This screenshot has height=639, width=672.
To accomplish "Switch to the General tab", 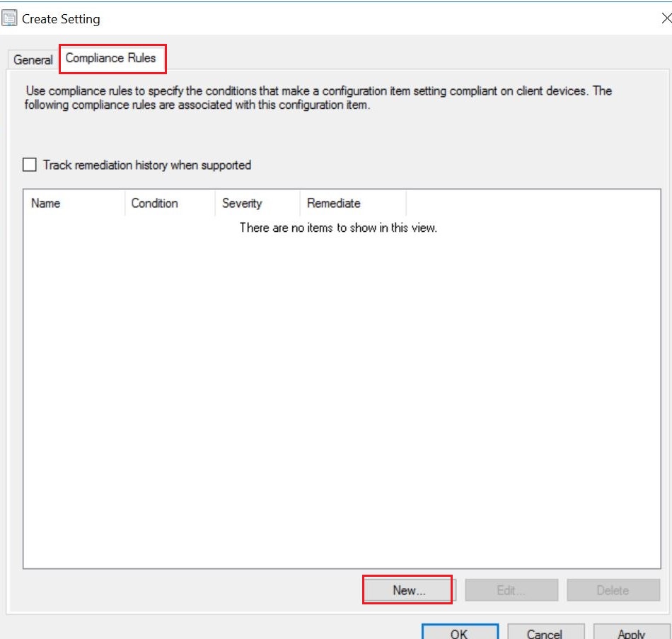I will (33, 60).
